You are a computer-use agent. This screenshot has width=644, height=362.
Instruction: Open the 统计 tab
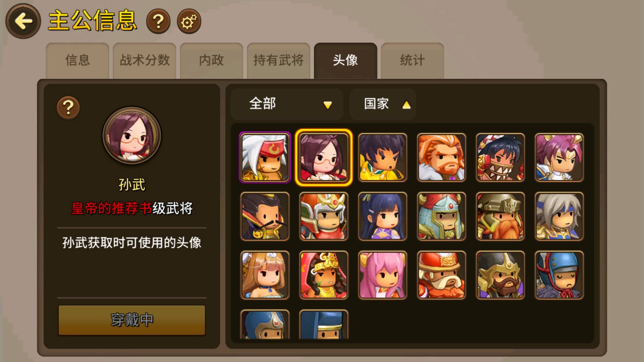(x=413, y=61)
